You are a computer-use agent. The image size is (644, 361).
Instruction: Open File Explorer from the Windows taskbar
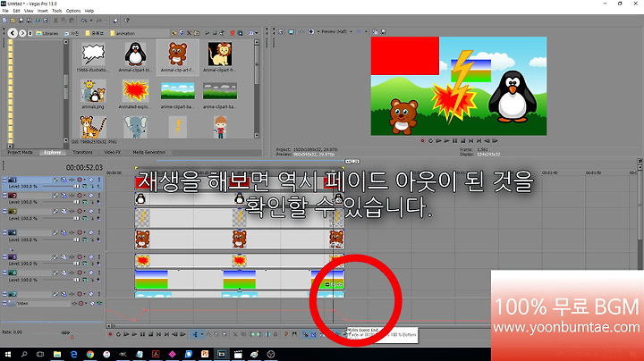(57, 354)
